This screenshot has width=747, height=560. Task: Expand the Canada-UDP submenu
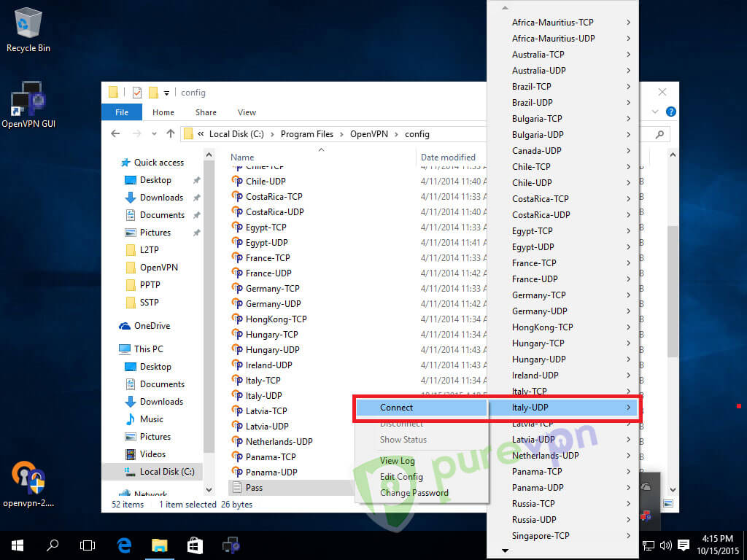[564, 151]
